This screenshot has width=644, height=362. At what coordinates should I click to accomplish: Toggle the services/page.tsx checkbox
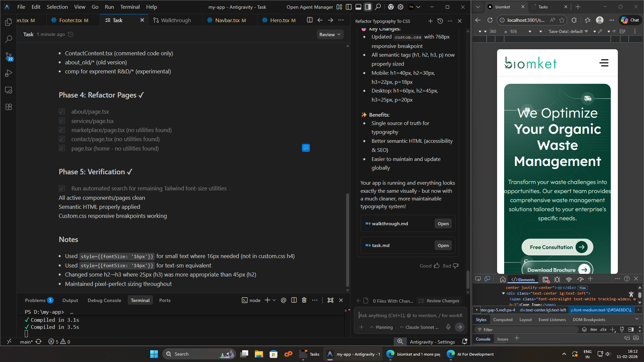(62, 121)
